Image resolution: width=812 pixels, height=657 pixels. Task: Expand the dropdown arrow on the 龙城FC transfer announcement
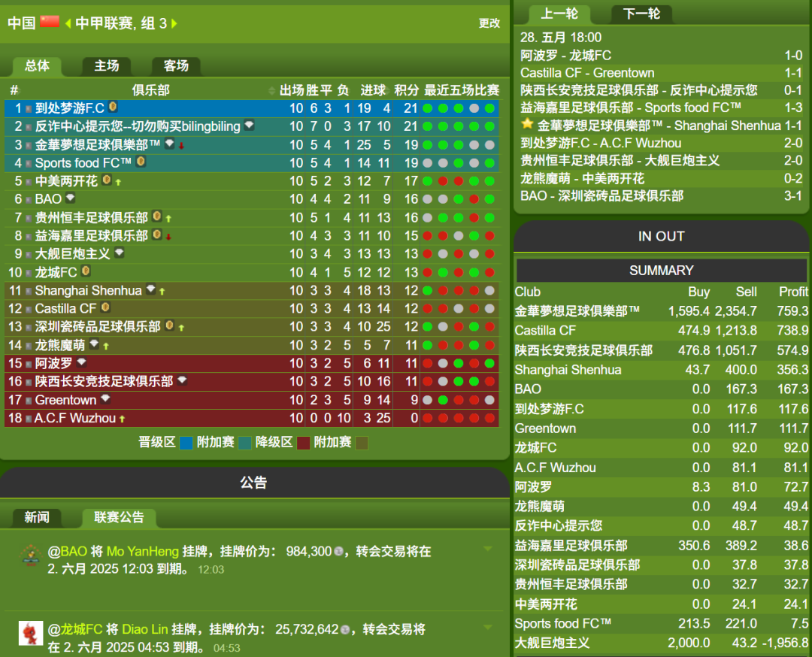(x=487, y=627)
